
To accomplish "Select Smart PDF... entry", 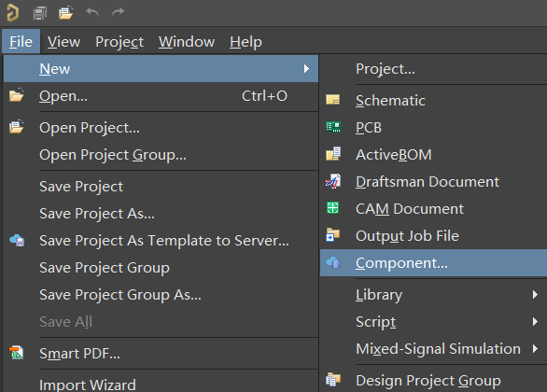I will click(161, 354).
